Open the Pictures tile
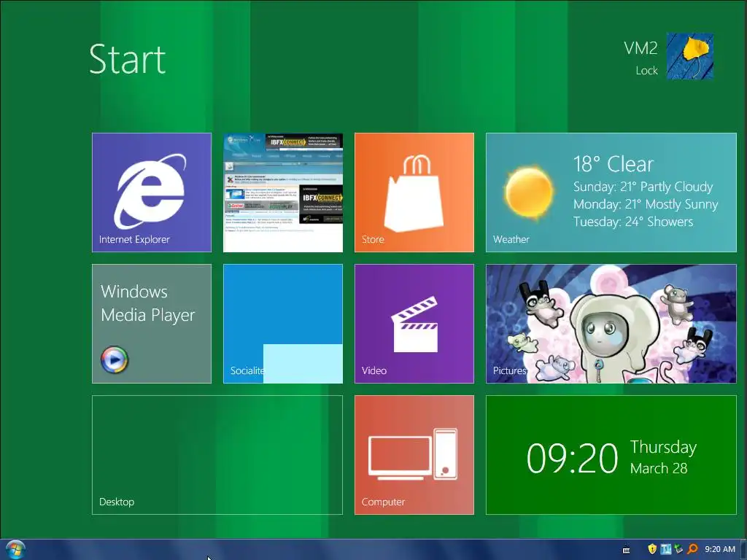This screenshot has height=560, width=747. click(x=611, y=324)
